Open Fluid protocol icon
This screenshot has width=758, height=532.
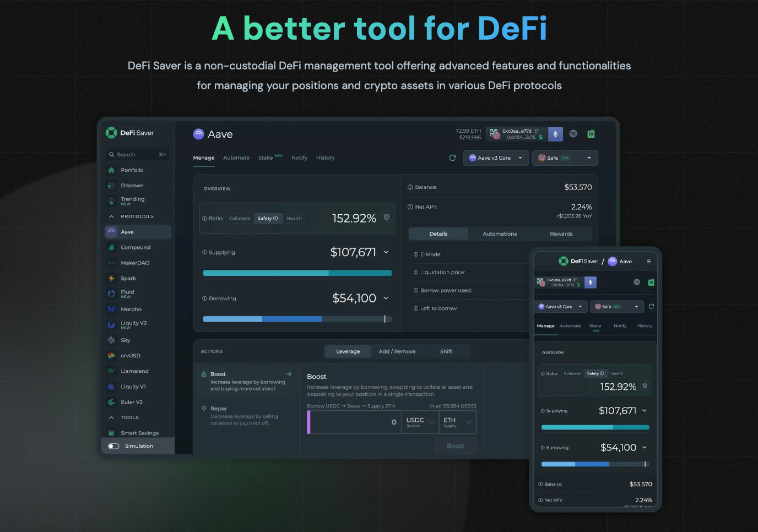(112, 294)
